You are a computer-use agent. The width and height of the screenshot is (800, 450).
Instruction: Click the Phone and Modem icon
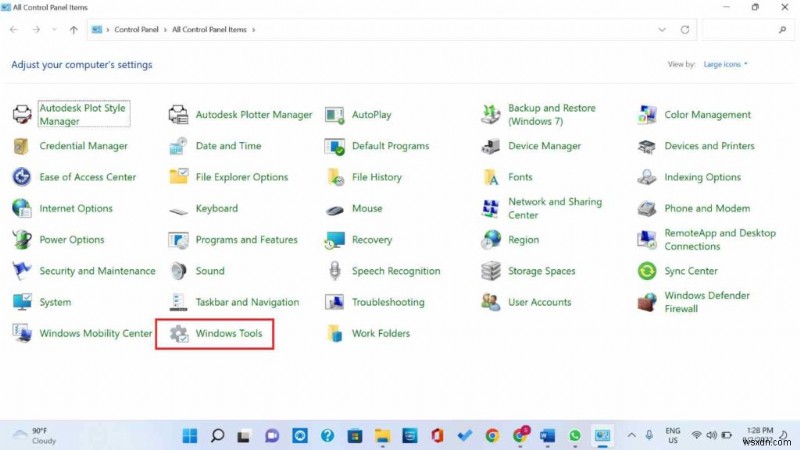click(x=646, y=208)
